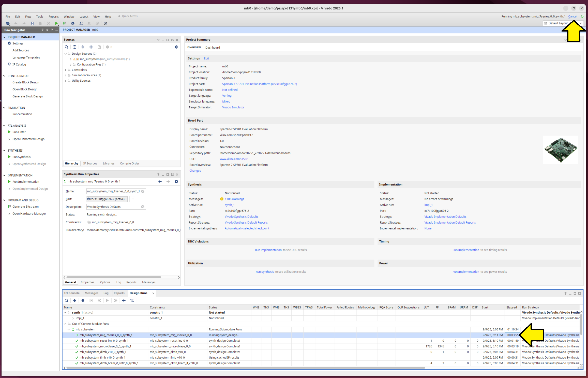
Task: Click the search icon in Sources panel
Action: [x=66, y=47]
